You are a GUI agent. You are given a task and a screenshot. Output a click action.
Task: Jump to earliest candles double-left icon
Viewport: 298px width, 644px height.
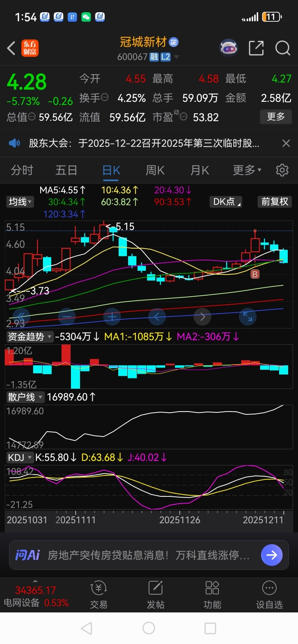coord(21,316)
